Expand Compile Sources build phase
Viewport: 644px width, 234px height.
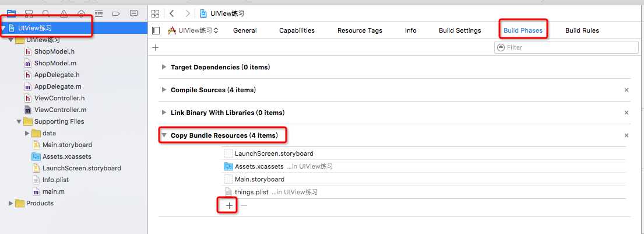coord(164,90)
